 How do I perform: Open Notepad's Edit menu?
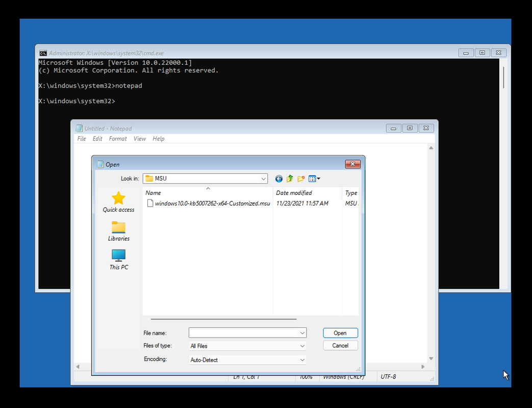pos(97,139)
